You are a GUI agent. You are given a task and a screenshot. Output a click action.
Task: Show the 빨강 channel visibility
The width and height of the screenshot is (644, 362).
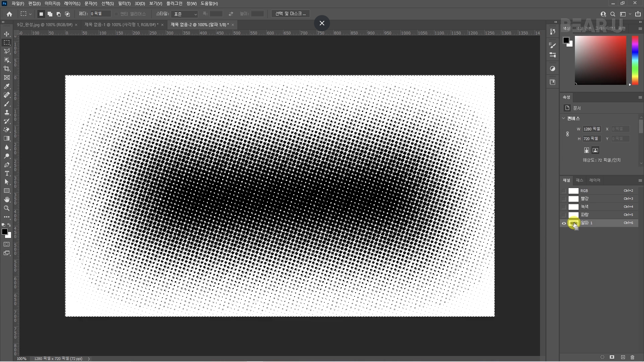click(564, 199)
